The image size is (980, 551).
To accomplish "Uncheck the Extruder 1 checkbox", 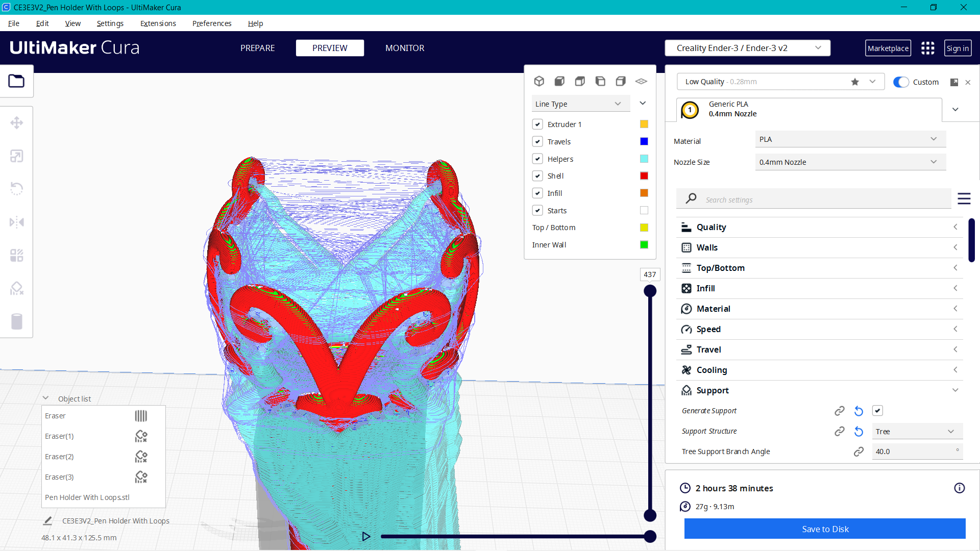I will (x=537, y=124).
